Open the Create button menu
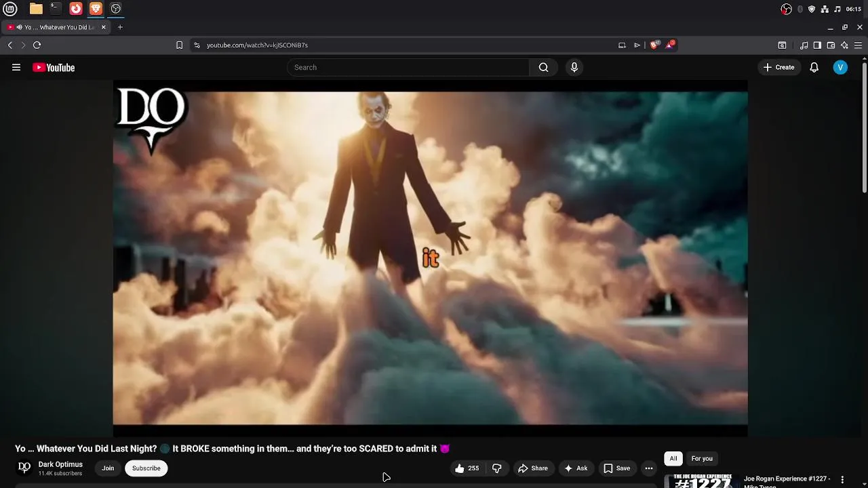The width and height of the screenshot is (868, 488). [778, 67]
